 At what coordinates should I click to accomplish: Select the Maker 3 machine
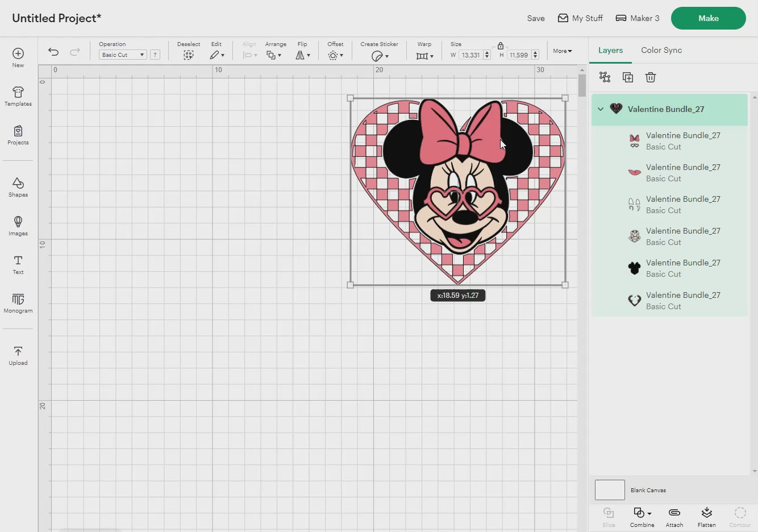pyautogui.click(x=638, y=18)
